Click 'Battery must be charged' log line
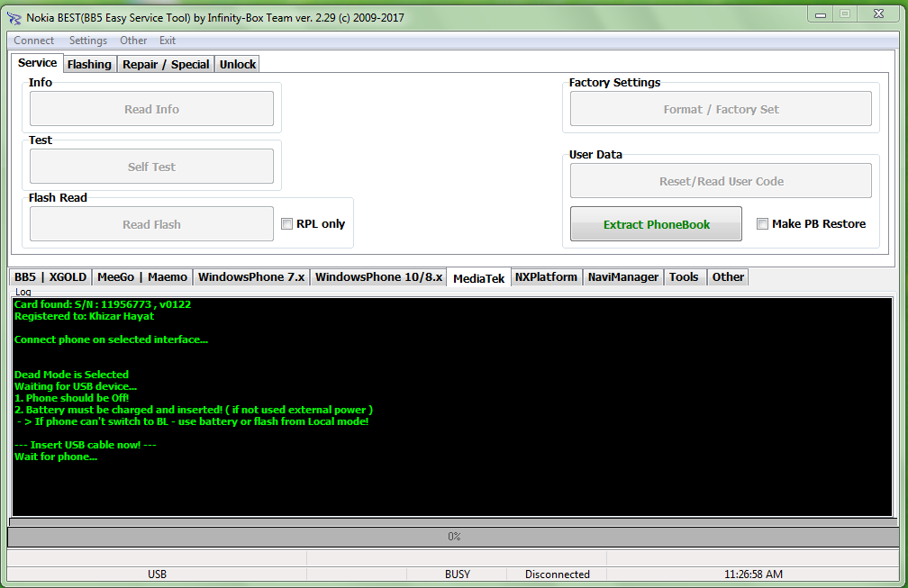Screen dimensions: 908x588 point(194,410)
